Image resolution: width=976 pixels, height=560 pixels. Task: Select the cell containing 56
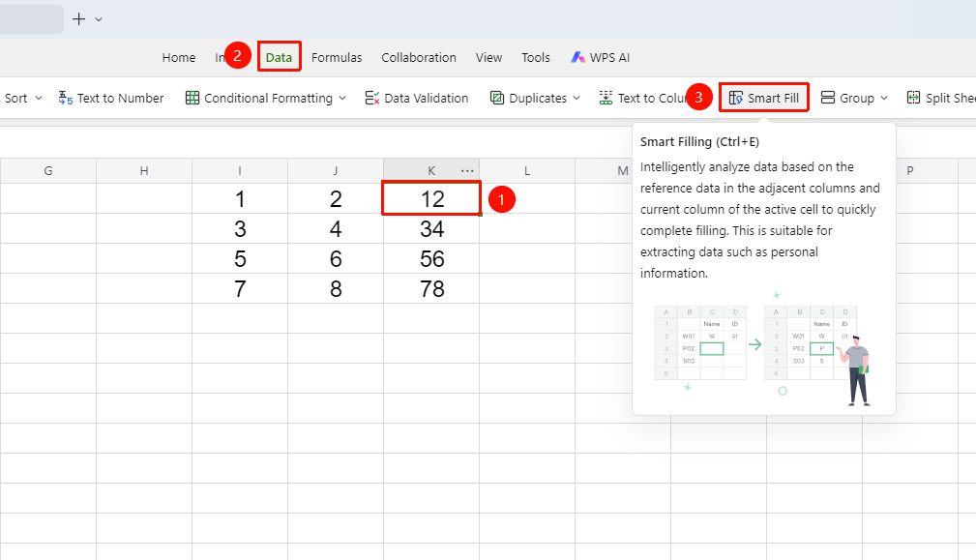(x=431, y=258)
